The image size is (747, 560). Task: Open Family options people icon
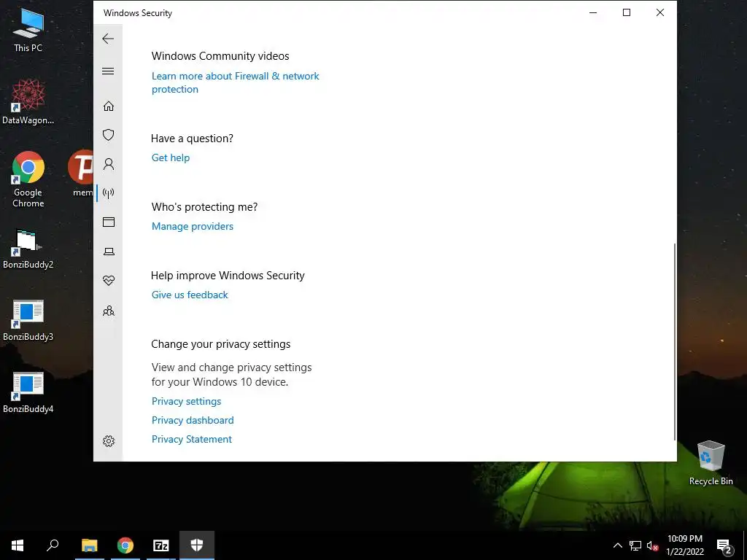(x=109, y=311)
